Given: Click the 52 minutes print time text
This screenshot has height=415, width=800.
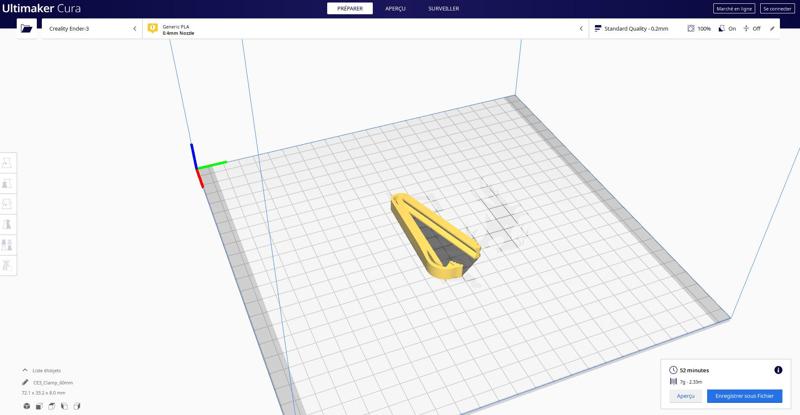Looking at the screenshot, I should click(x=694, y=370).
